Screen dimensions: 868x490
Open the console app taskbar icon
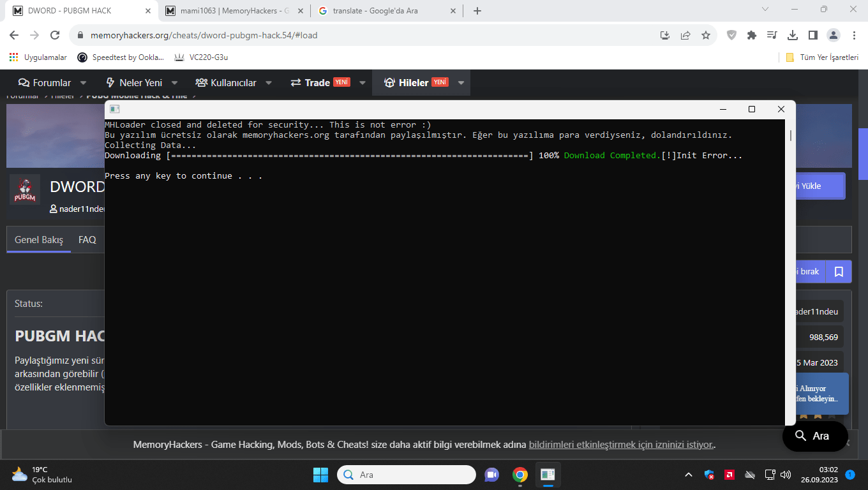[548, 475]
